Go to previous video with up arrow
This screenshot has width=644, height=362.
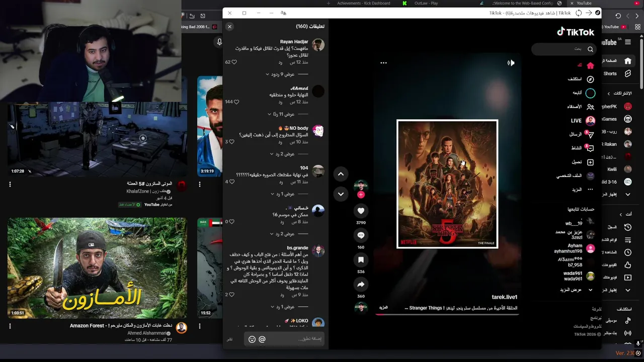tap(341, 174)
